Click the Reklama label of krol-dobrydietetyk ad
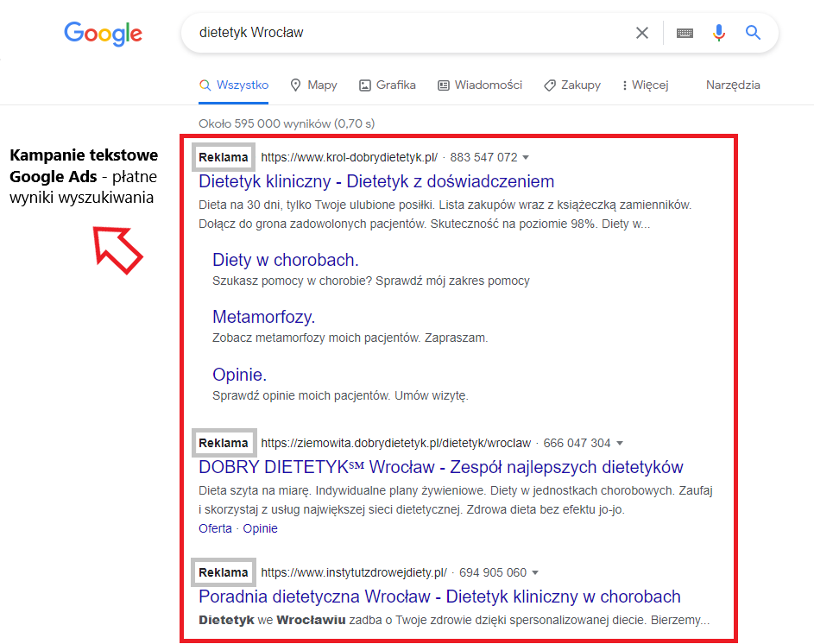The image size is (814, 644). click(224, 157)
